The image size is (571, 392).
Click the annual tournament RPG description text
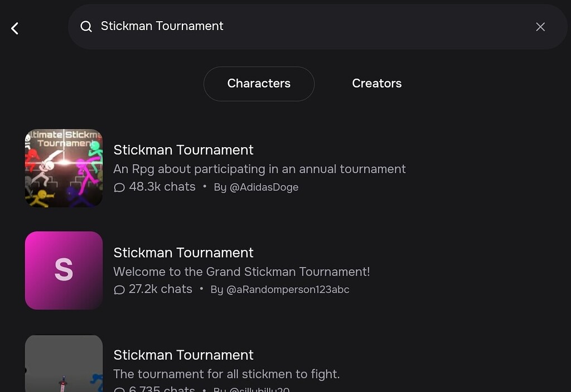click(x=259, y=169)
